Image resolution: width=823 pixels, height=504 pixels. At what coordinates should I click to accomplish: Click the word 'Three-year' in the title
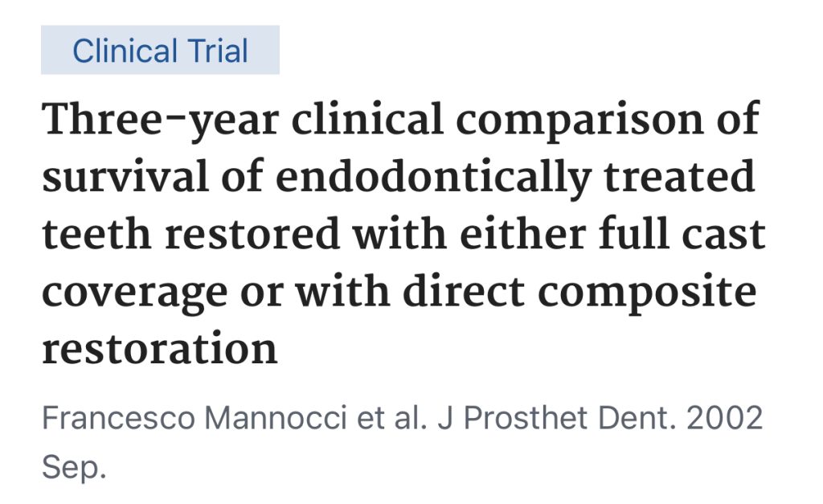158,121
